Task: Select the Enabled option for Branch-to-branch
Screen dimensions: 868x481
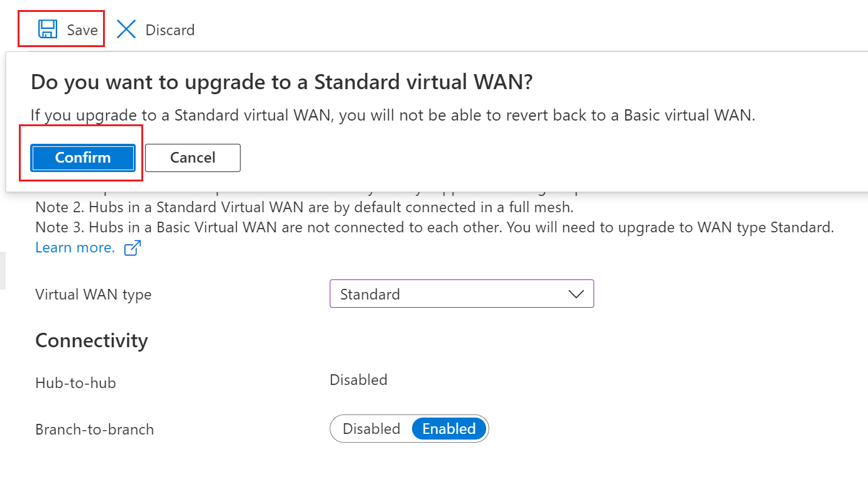Action: pyautogui.click(x=449, y=429)
